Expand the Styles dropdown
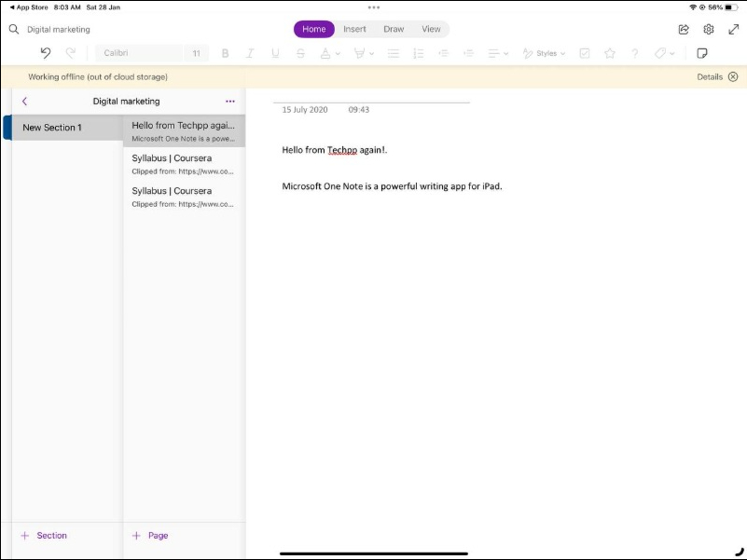The height and width of the screenshot is (560, 747). pyautogui.click(x=545, y=53)
